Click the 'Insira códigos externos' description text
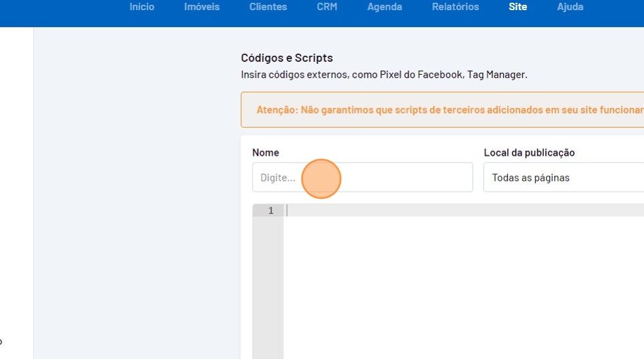The height and width of the screenshot is (359, 644). (x=384, y=75)
